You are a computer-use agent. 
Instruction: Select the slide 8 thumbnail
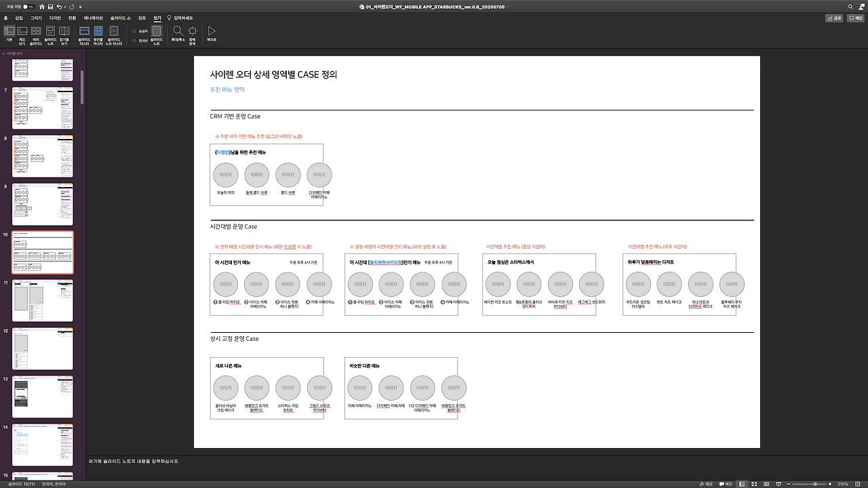[x=43, y=156]
